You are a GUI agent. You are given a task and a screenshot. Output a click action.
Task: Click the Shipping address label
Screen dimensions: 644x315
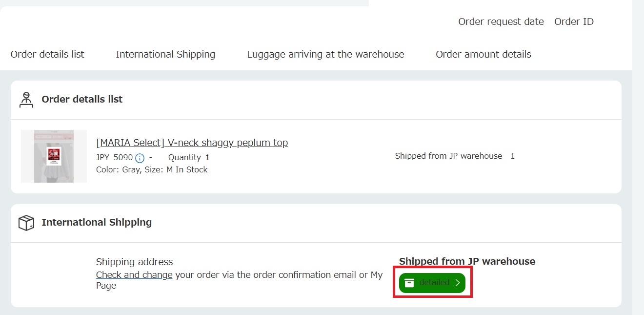tap(134, 262)
